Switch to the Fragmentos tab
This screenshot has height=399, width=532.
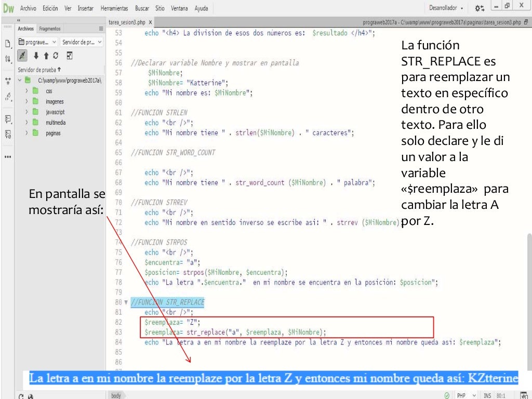coord(50,29)
